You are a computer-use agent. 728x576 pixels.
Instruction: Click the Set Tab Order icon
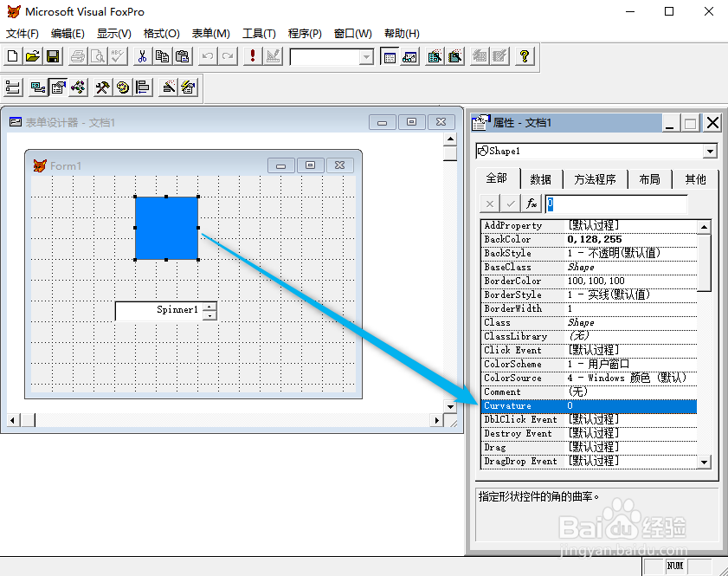tap(13, 87)
